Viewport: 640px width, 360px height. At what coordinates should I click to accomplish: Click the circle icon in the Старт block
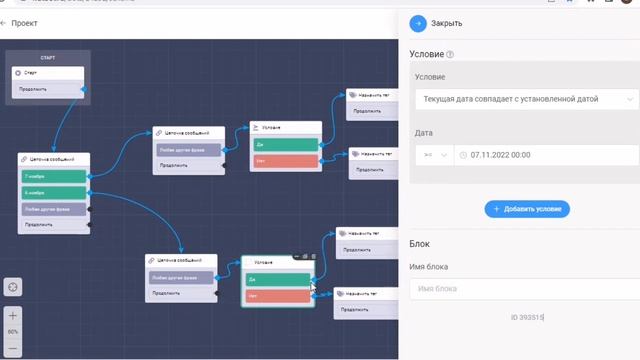pos(18,73)
